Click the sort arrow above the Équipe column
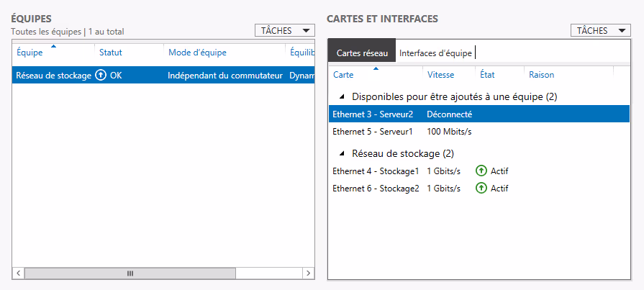This screenshot has height=290, width=644. pyautogui.click(x=53, y=46)
